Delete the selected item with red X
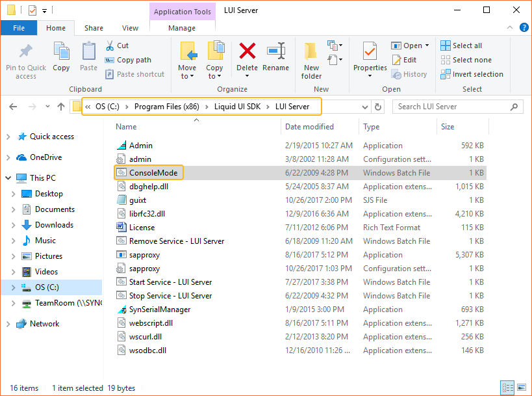 coord(247,51)
